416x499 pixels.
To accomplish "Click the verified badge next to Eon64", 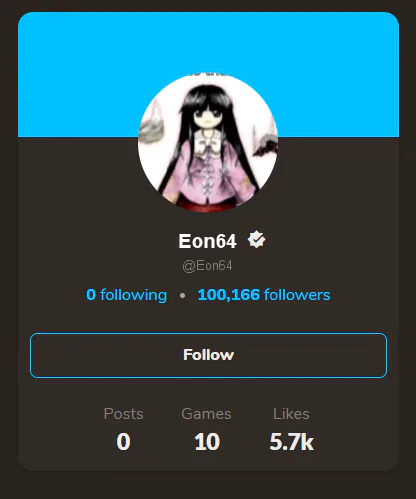I will point(256,239).
